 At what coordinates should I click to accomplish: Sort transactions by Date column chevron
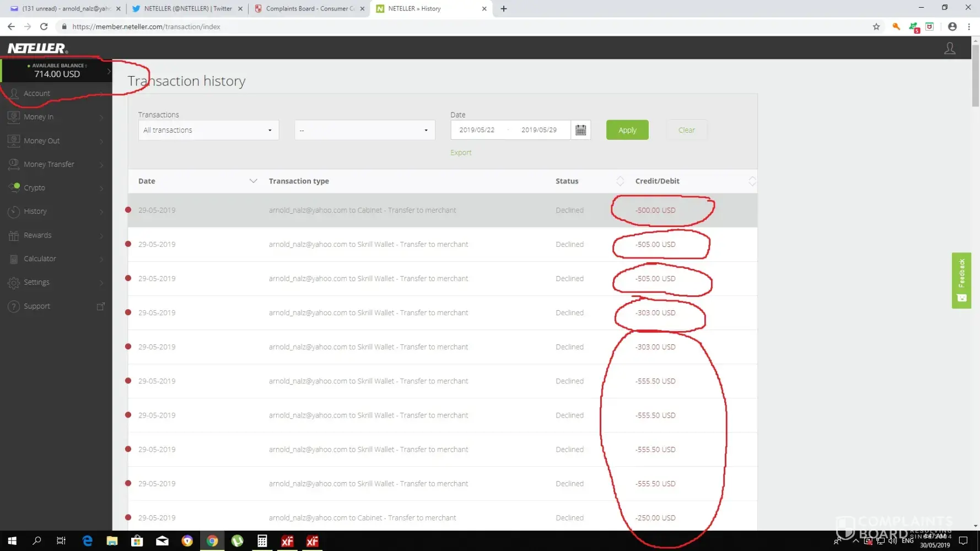pyautogui.click(x=253, y=181)
